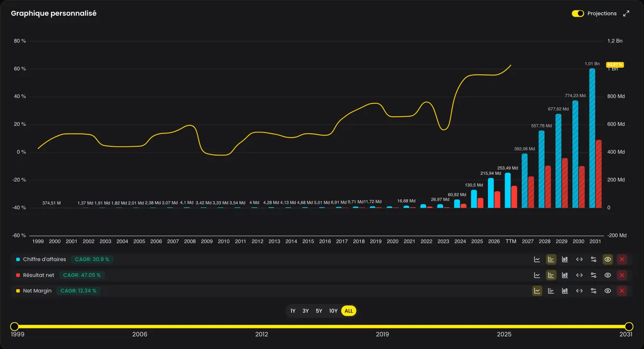Select the 5Y time range

point(319,311)
